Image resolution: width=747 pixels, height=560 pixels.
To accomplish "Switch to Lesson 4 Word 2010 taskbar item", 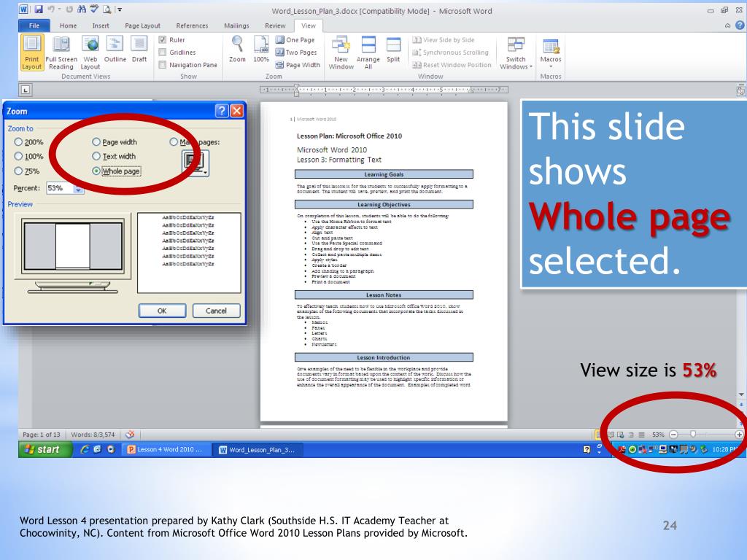I will click(x=166, y=449).
